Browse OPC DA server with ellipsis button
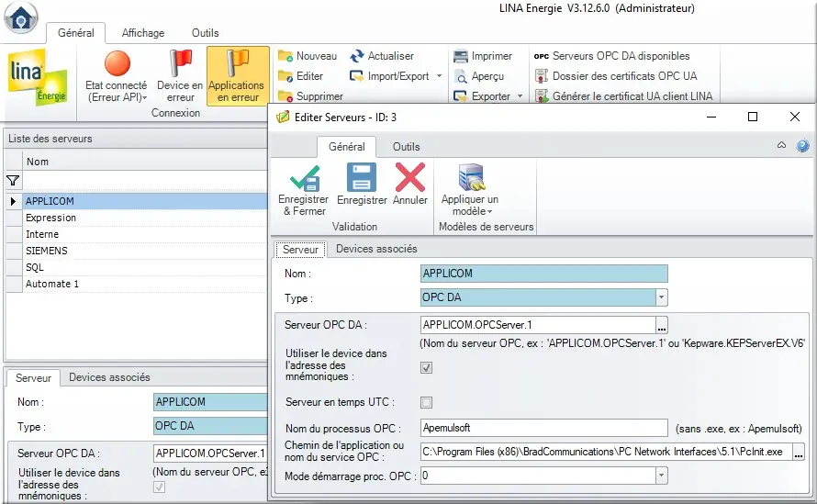Screen dimensions: 817x504 tap(662, 326)
